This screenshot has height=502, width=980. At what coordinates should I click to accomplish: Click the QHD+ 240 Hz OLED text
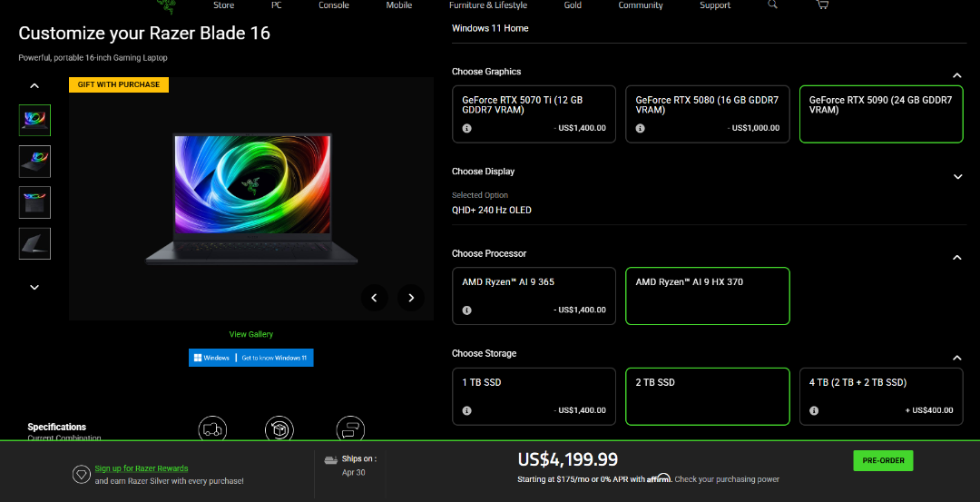click(x=492, y=210)
